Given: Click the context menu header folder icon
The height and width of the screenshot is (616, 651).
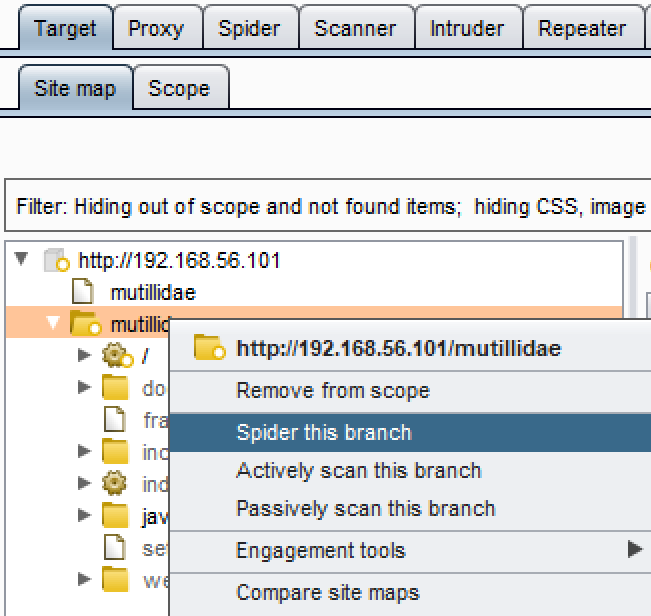Looking at the screenshot, I should point(210,347).
